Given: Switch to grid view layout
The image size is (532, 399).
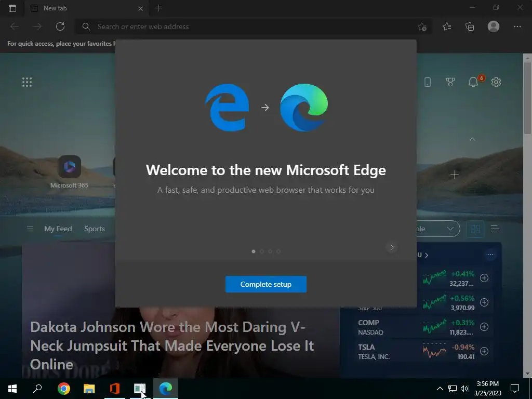Looking at the screenshot, I should pyautogui.click(x=475, y=229).
